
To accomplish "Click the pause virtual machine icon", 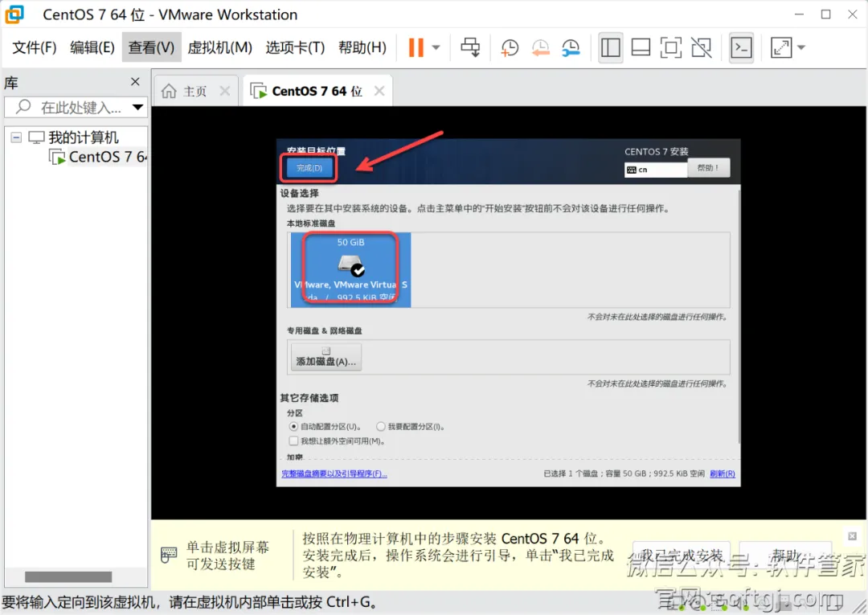I will [x=416, y=47].
